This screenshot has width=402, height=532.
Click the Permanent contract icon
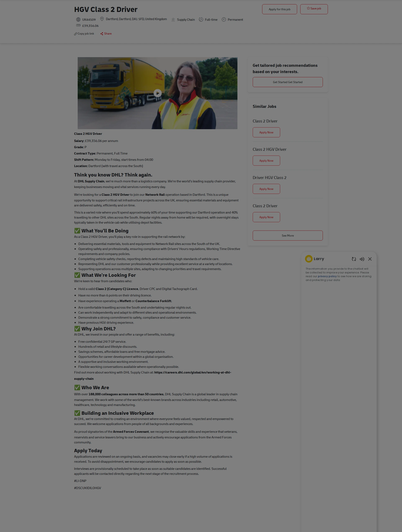tap(224, 19)
